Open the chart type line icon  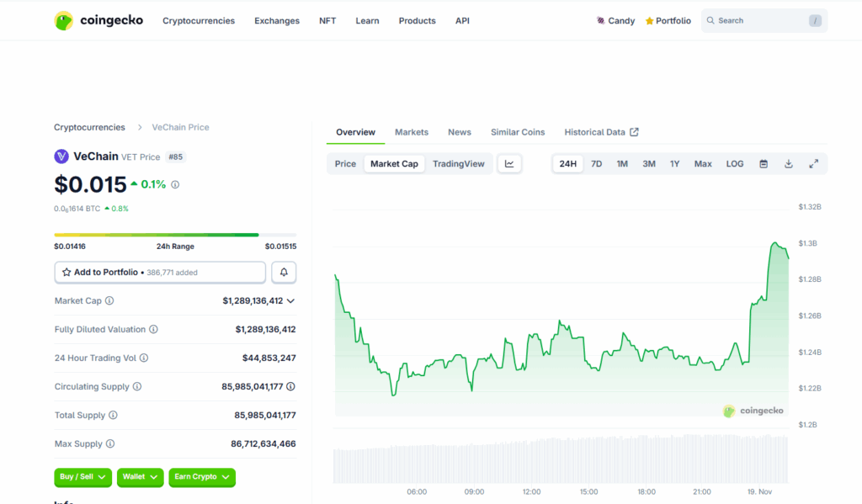(509, 164)
